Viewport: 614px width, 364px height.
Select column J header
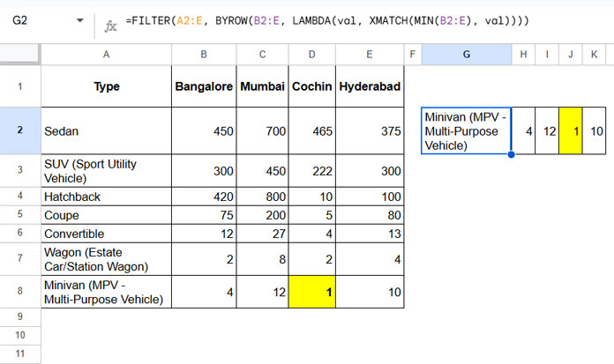[x=571, y=55]
